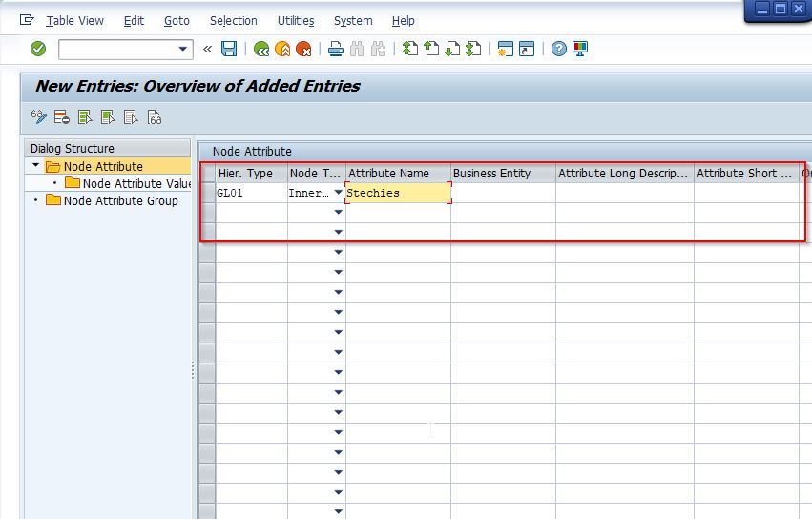The image size is (812, 519).
Task: Select the Node Attribute Group folder
Action: coord(112,200)
